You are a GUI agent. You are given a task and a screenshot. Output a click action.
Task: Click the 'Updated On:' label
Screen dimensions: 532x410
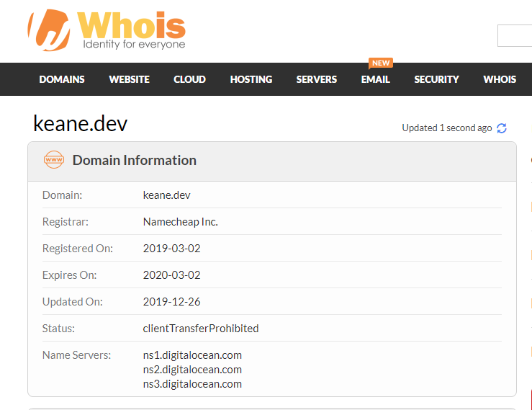click(x=72, y=302)
